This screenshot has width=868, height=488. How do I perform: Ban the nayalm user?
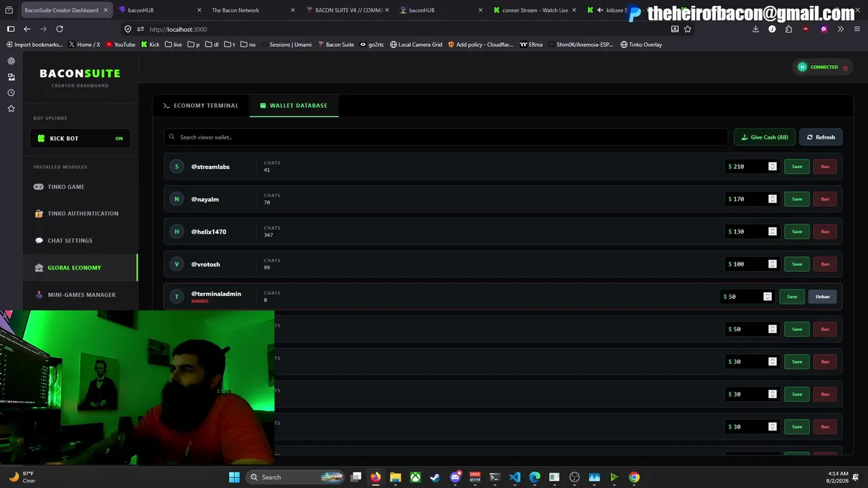pyautogui.click(x=825, y=199)
